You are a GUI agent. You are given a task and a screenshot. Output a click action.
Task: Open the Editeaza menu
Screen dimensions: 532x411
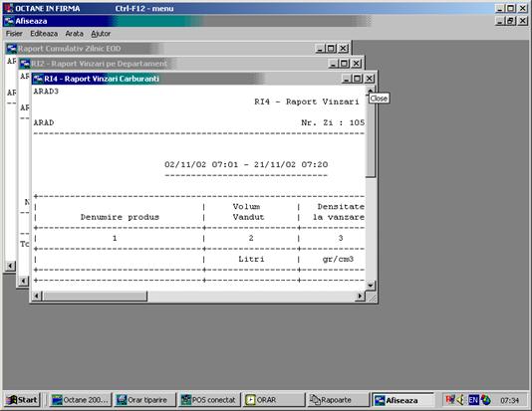44,34
